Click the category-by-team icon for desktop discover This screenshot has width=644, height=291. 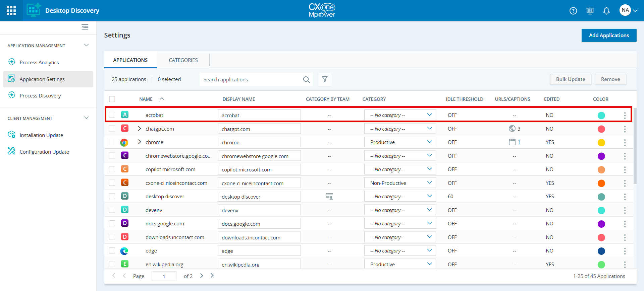point(329,197)
